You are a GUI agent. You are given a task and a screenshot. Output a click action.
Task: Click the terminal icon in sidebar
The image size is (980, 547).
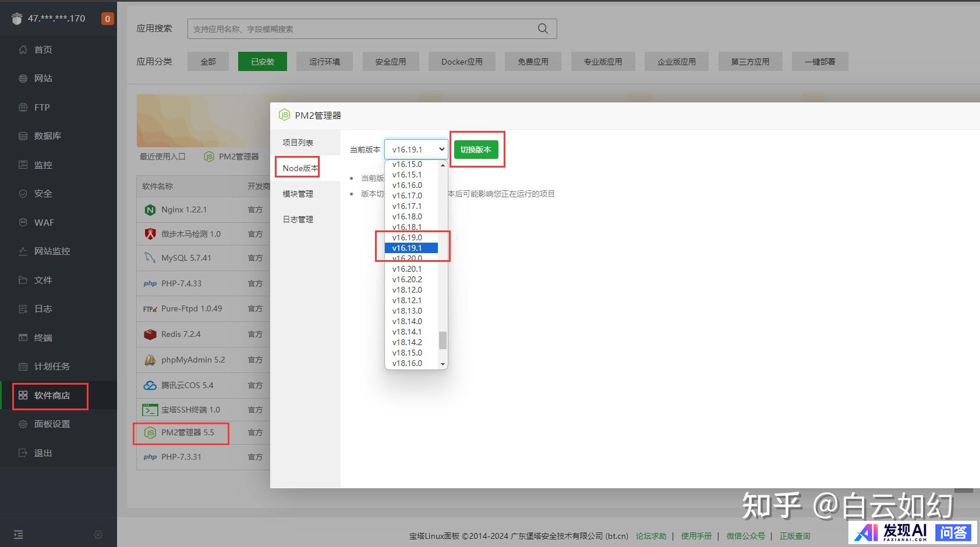pos(23,338)
